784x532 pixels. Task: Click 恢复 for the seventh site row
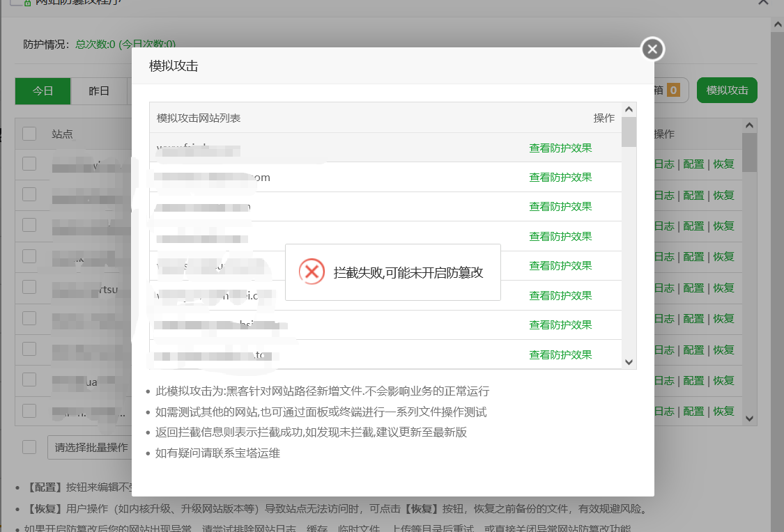pos(723,350)
